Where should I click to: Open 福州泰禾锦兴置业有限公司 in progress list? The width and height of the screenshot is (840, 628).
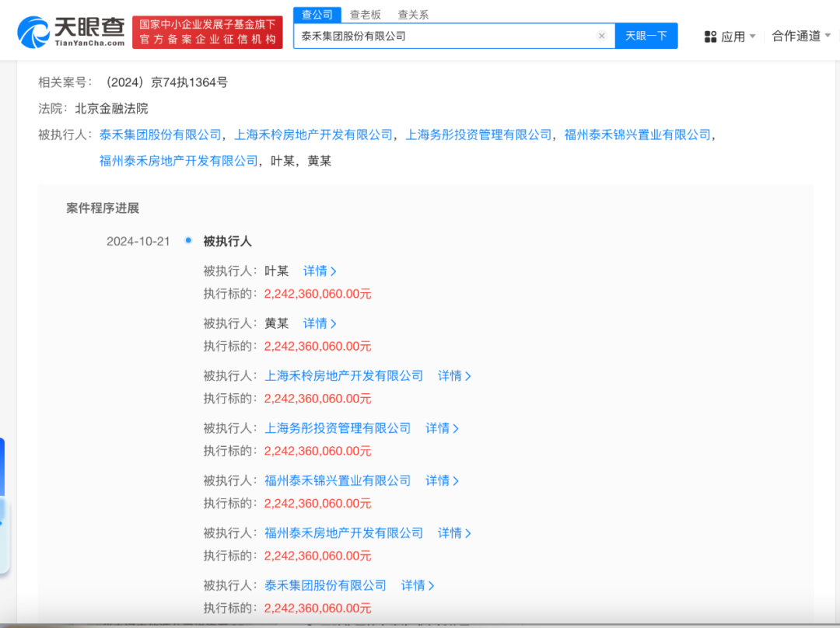338,481
